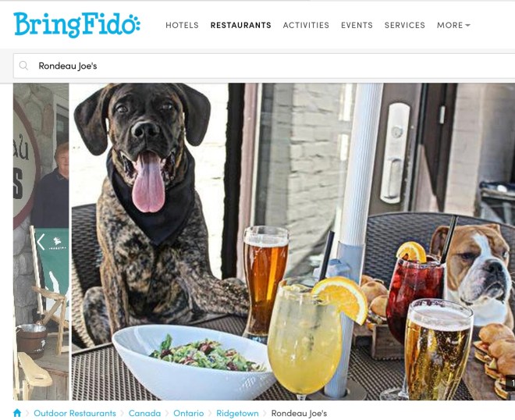Click the home breadcrumb icon
Screen dimensions: 515x420
click(17, 413)
